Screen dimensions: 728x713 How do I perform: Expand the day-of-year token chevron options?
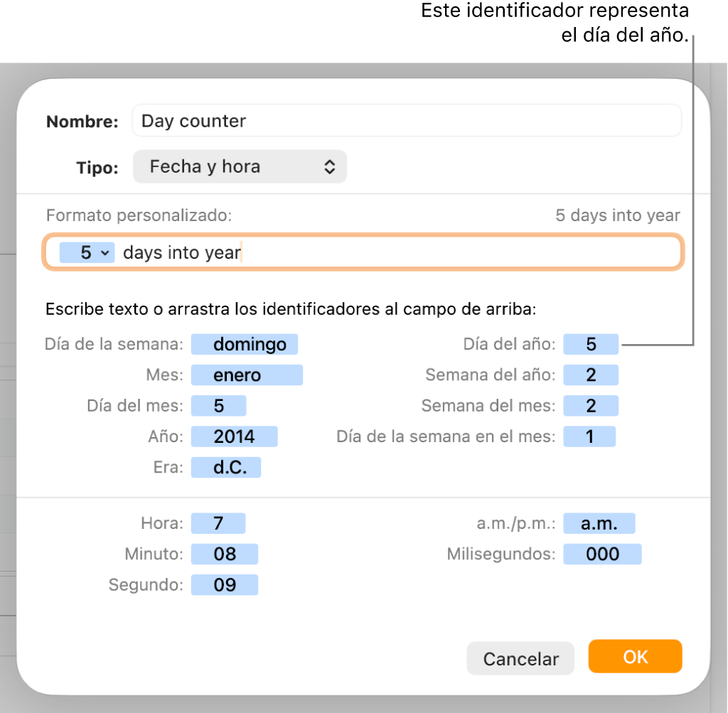click(x=105, y=252)
